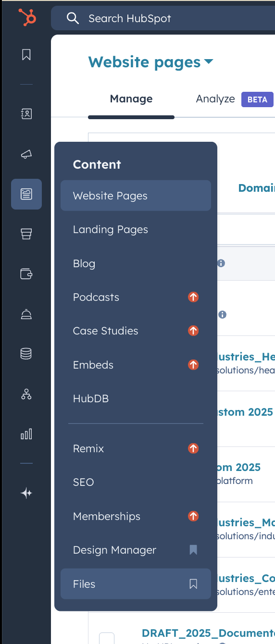This screenshot has height=644, width=275.
Task: Select Website Pages in Content menu
Action: point(136,196)
